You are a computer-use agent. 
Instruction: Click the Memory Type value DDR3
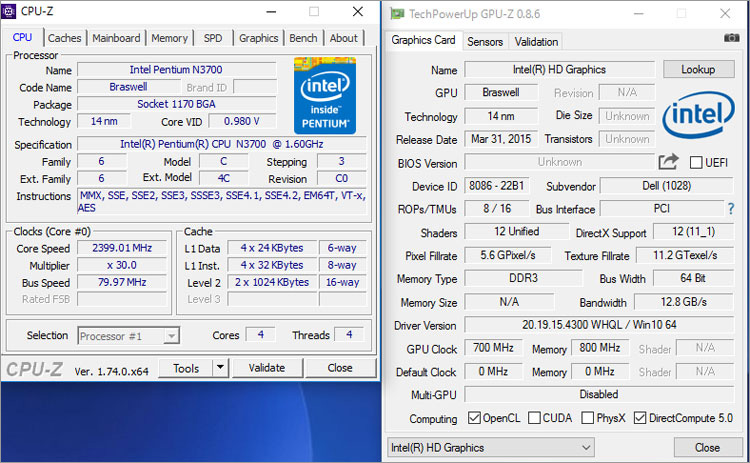[523, 278]
